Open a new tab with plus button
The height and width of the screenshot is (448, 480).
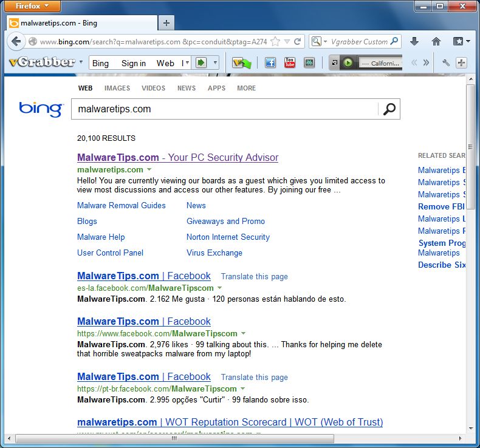pos(166,23)
